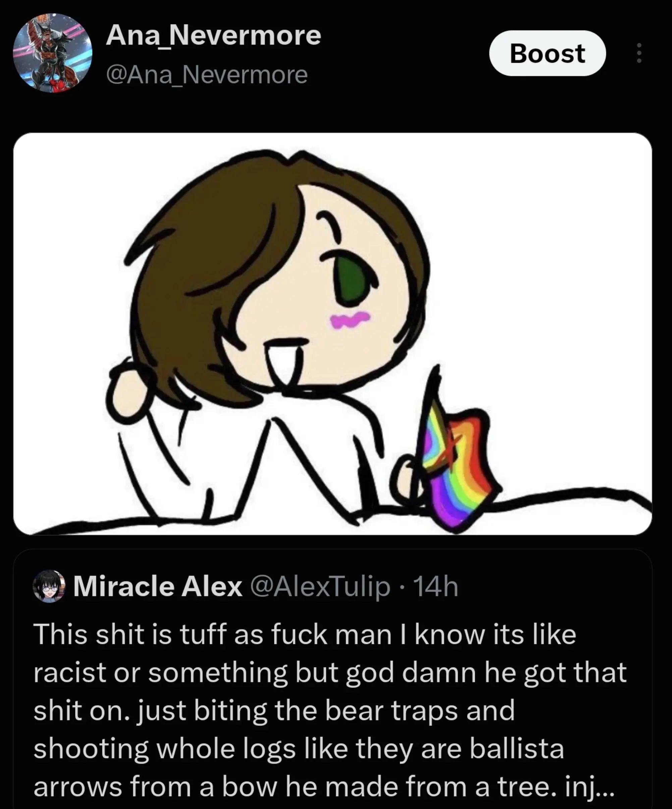Click the word "ballista" in quoted post
This screenshot has height=809, width=672.
(x=517, y=749)
